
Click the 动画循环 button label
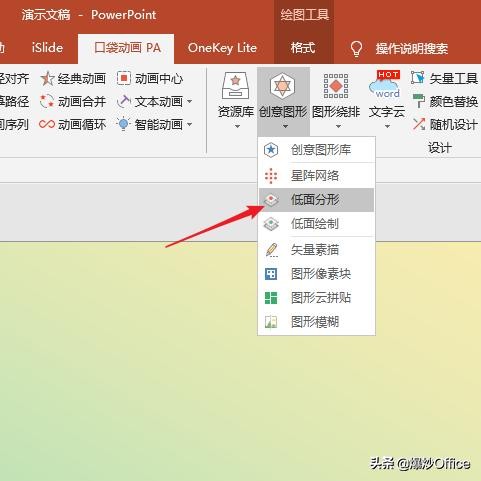point(82,125)
